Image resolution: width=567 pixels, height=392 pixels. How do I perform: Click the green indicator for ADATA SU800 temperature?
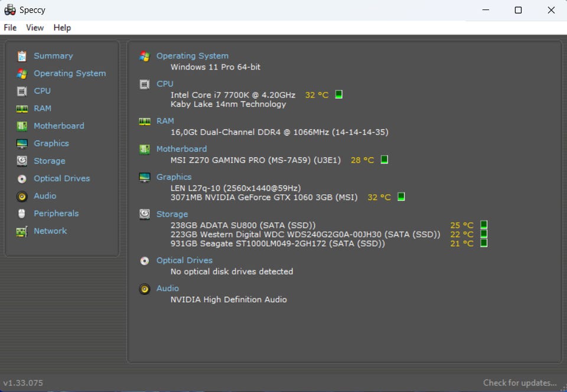[484, 225]
